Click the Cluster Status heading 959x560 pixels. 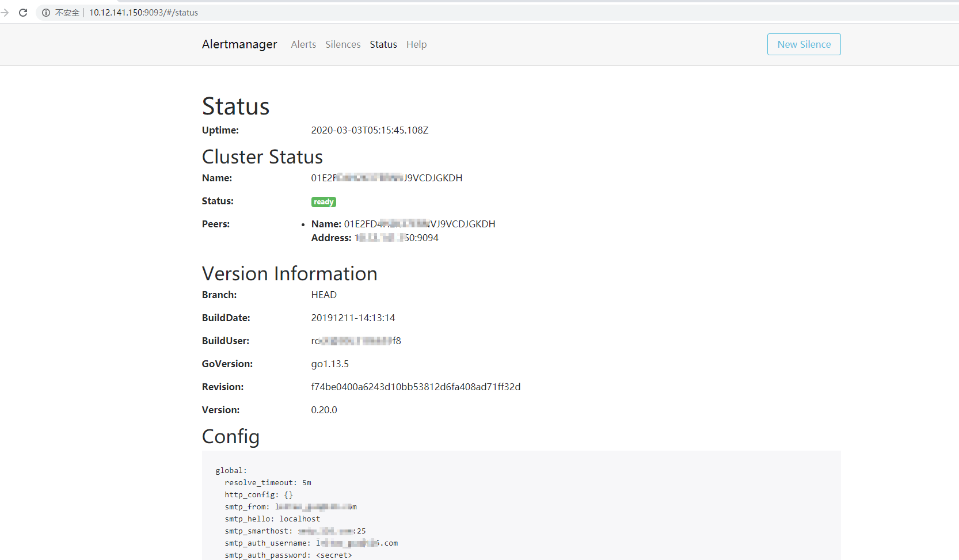(x=262, y=157)
